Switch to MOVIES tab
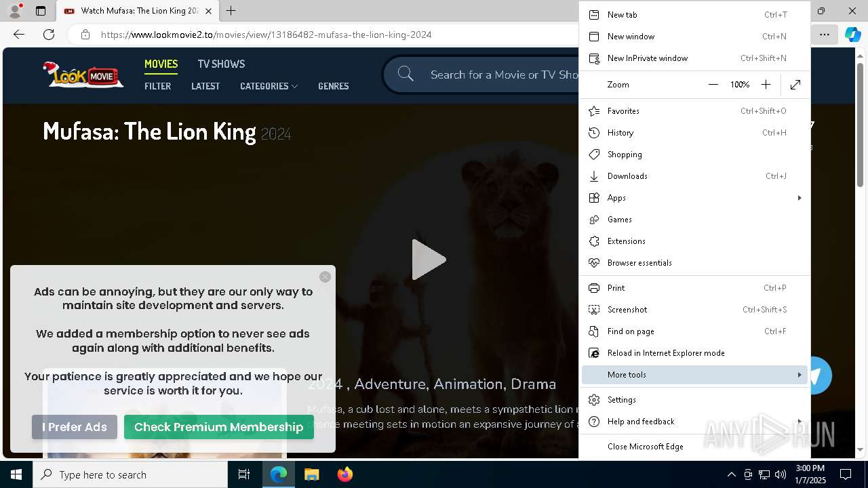Screen dimensions: 868x488 coord(161,64)
